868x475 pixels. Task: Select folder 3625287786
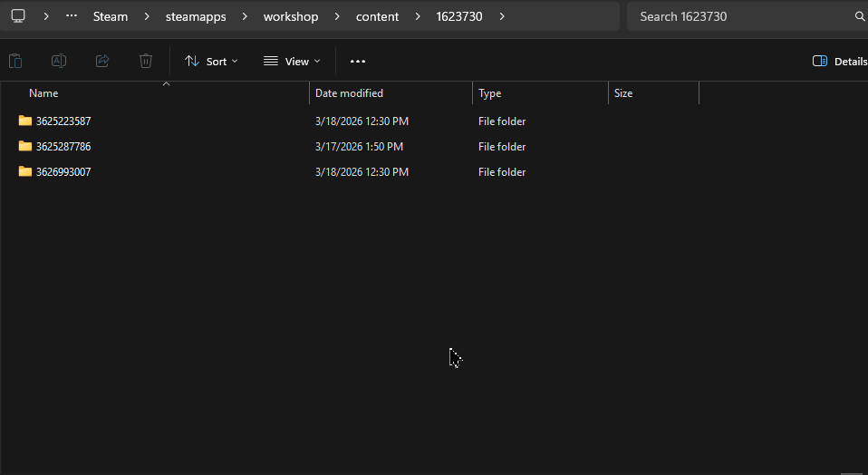click(x=63, y=146)
